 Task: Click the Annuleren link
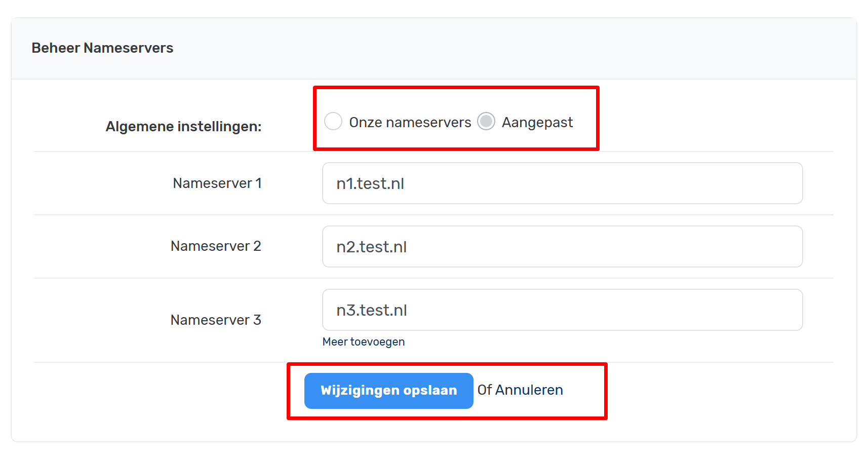529,390
